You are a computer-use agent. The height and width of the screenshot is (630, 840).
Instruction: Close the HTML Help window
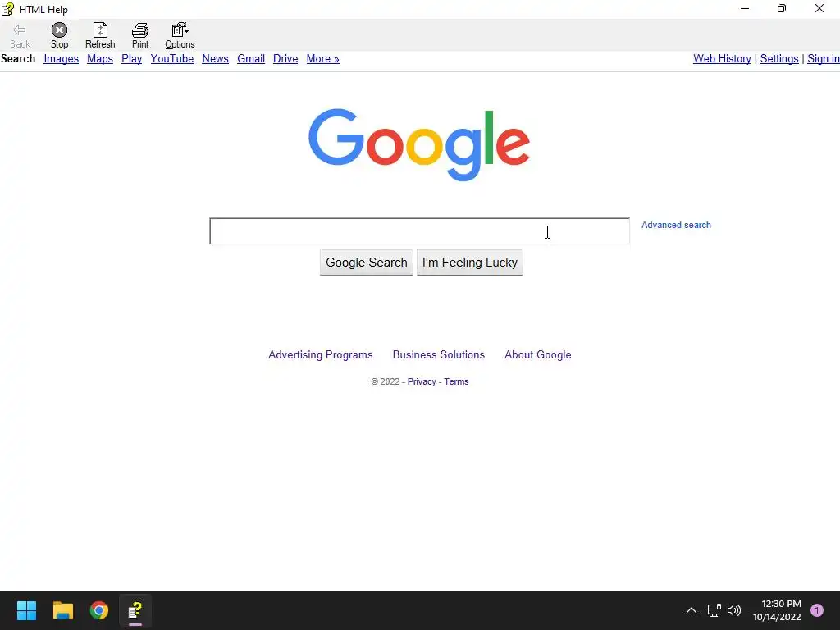click(x=819, y=8)
